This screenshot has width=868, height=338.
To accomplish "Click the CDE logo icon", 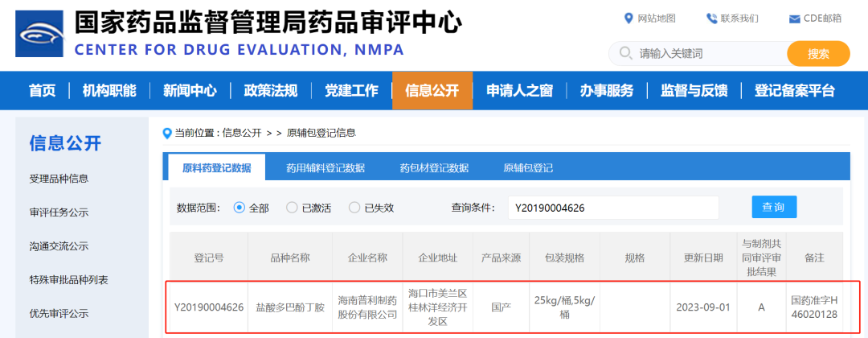I will (41, 35).
